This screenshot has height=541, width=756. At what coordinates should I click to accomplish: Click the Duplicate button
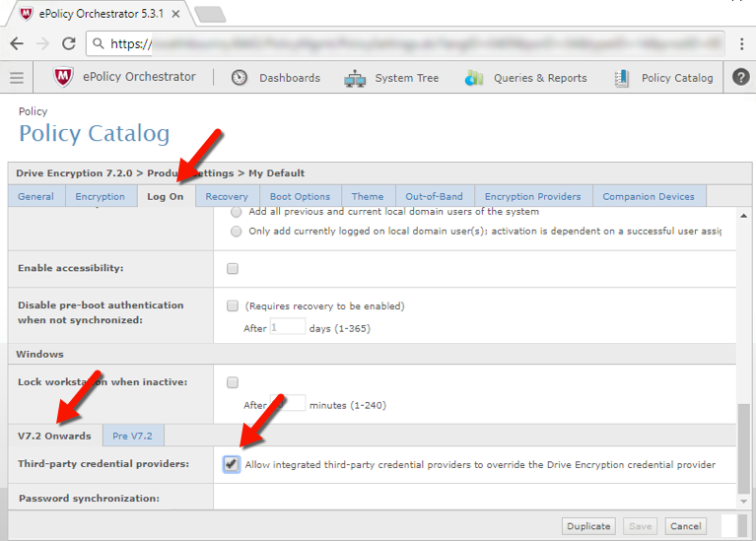point(588,526)
